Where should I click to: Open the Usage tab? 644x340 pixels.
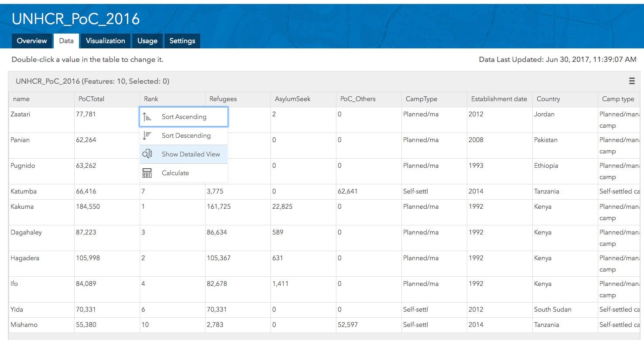coord(147,41)
